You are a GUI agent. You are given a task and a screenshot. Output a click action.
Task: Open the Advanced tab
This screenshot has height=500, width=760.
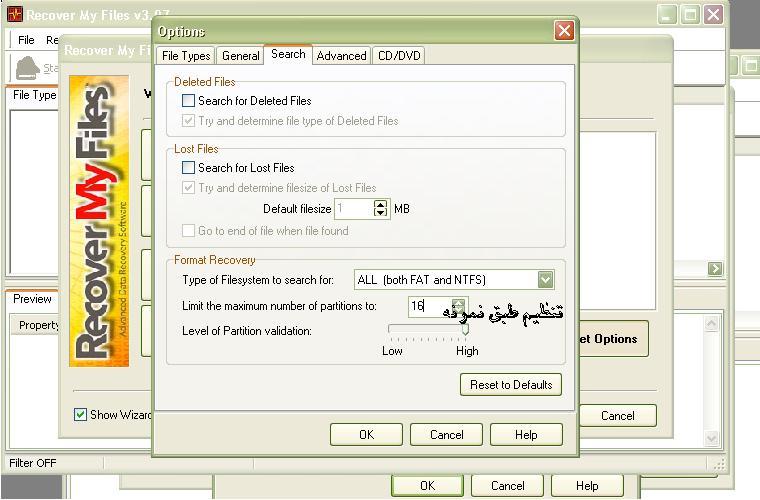tap(341, 56)
